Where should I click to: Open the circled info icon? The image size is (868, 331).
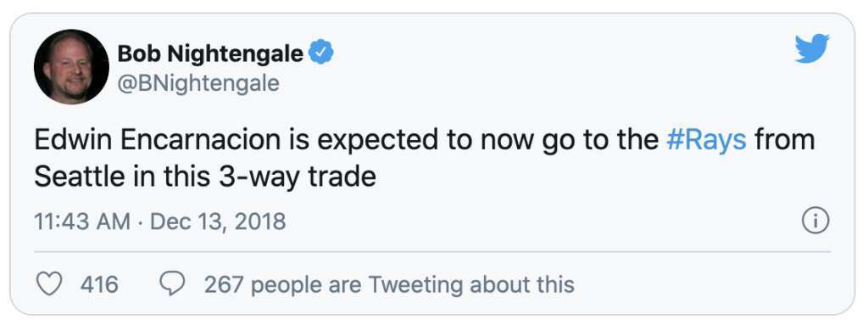point(815,222)
